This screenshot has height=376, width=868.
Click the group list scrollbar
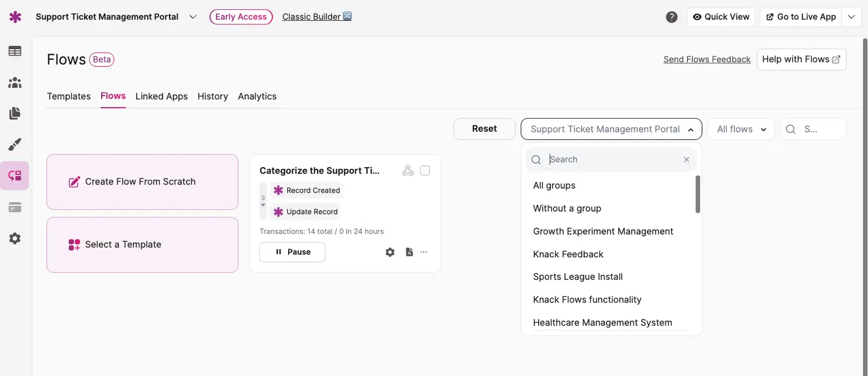(698, 194)
